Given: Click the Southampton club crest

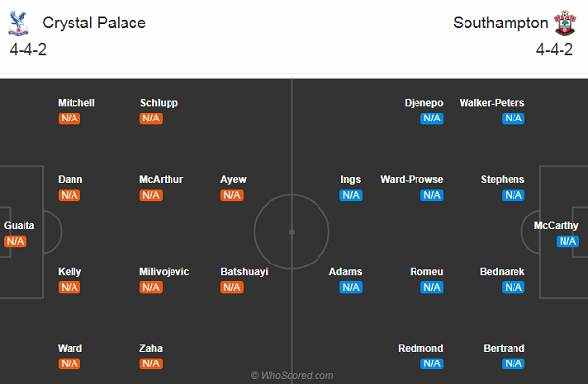Looking at the screenshot, I should tap(565, 24).
